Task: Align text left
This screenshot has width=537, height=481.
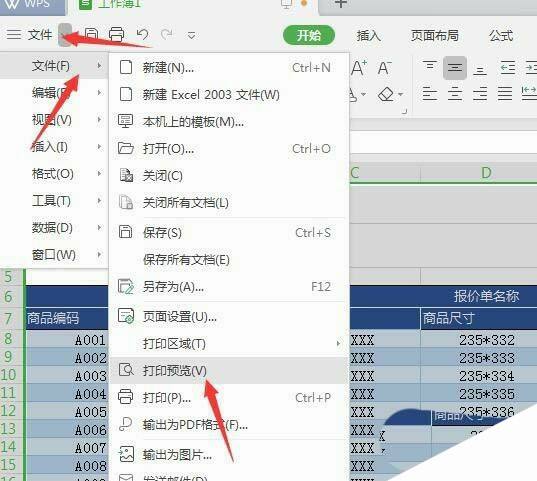Action: 429,94
